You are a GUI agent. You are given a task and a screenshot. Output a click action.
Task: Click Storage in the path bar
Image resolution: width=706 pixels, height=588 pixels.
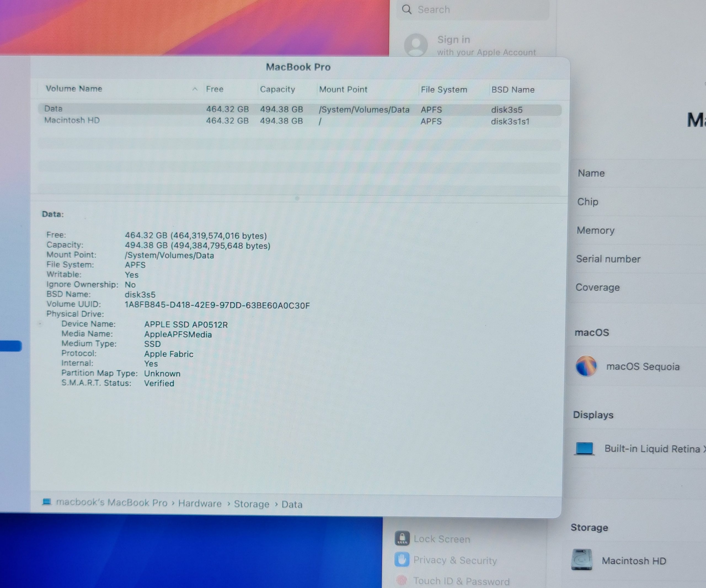[x=252, y=504]
